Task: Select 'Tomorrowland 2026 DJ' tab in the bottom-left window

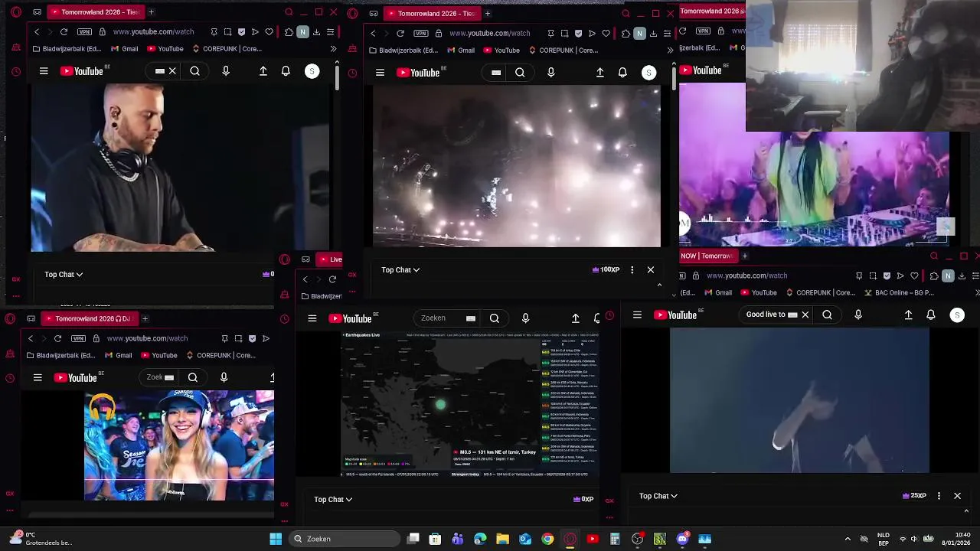Action: (x=89, y=318)
